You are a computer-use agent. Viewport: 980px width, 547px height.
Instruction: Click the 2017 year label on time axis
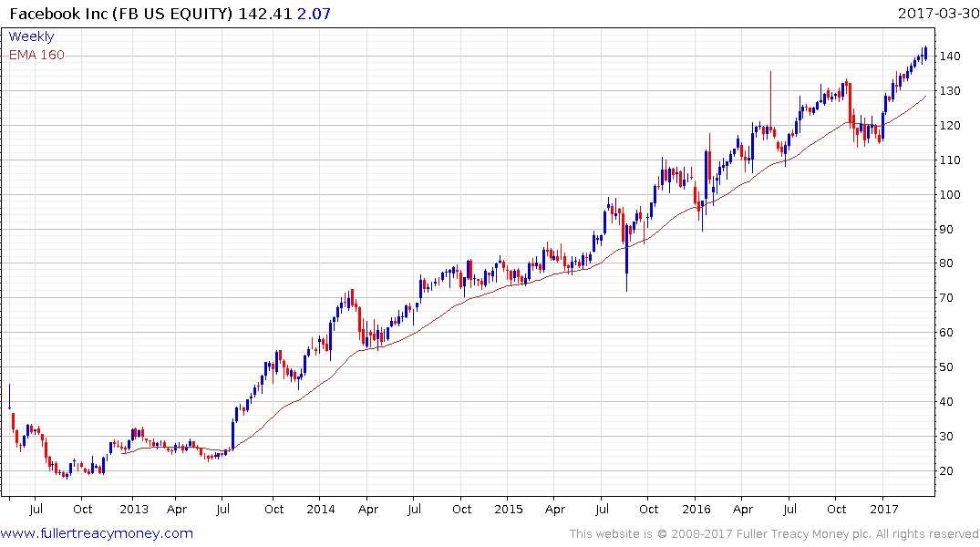(883, 509)
